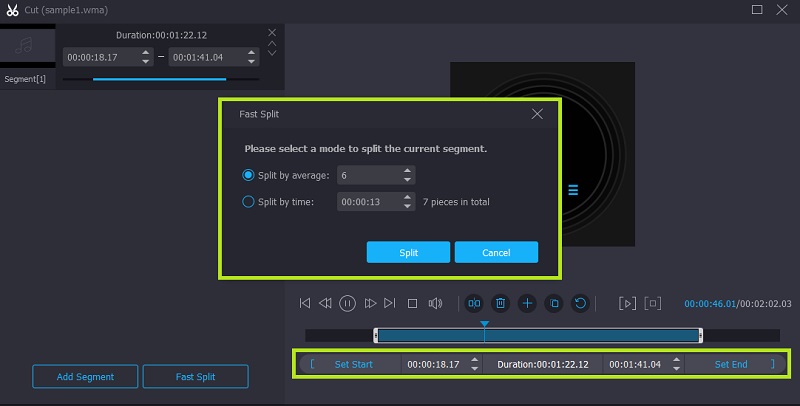The height and width of the screenshot is (406, 800).
Task: Pause playback with the pause button
Action: pos(347,303)
